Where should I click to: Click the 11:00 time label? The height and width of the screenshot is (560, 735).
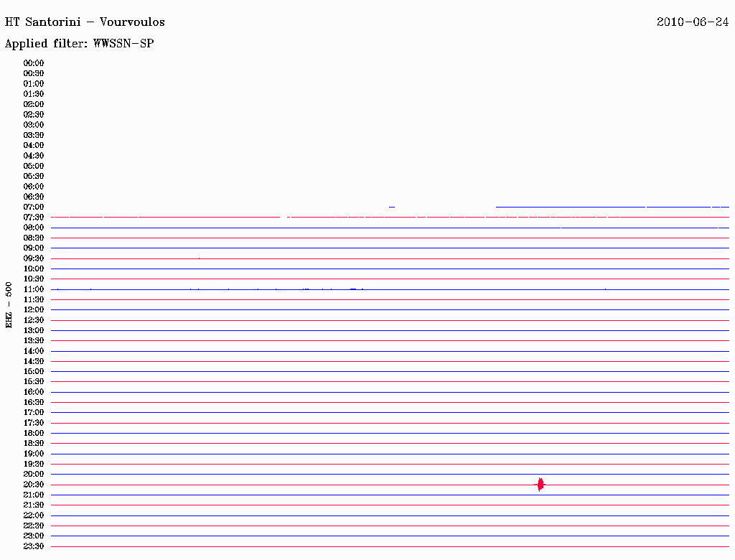pos(34,289)
